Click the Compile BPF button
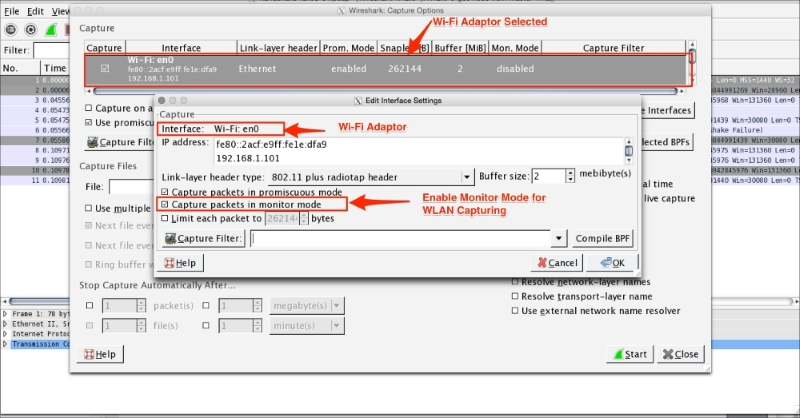 (x=602, y=238)
